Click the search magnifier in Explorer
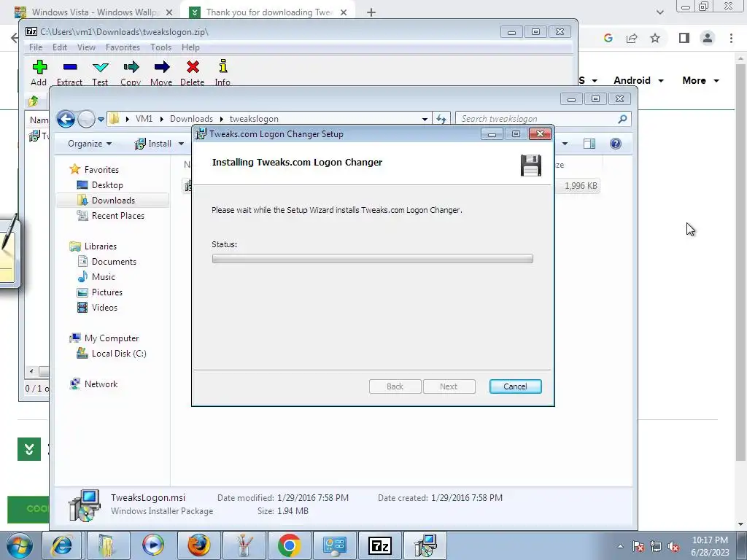 [x=622, y=119]
